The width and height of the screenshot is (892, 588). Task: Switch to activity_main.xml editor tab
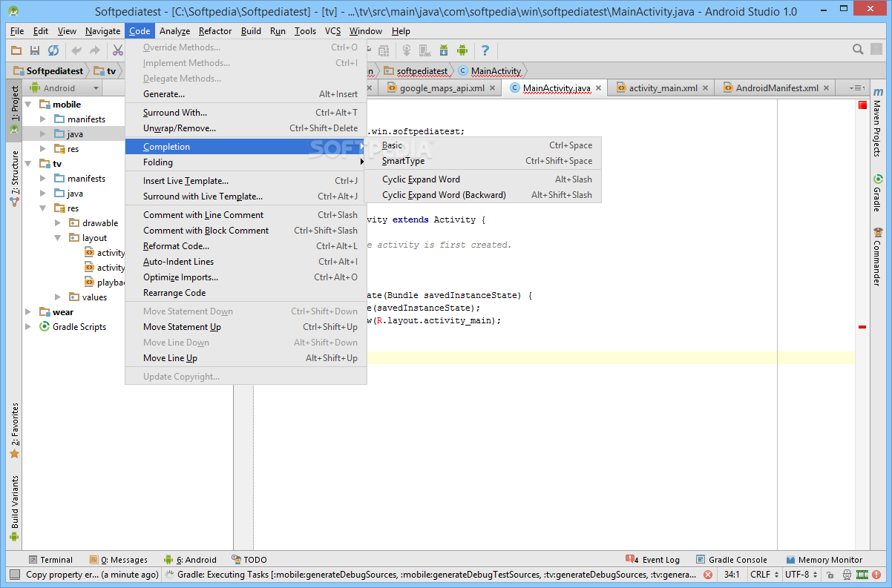click(663, 87)
